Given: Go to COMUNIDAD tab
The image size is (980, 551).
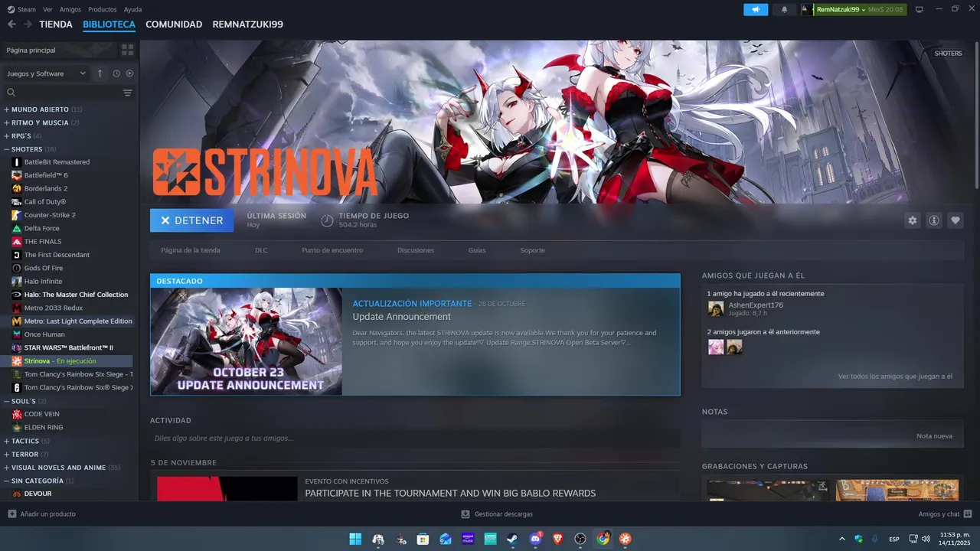Looking at the screenshot, I should coord(174,24).
